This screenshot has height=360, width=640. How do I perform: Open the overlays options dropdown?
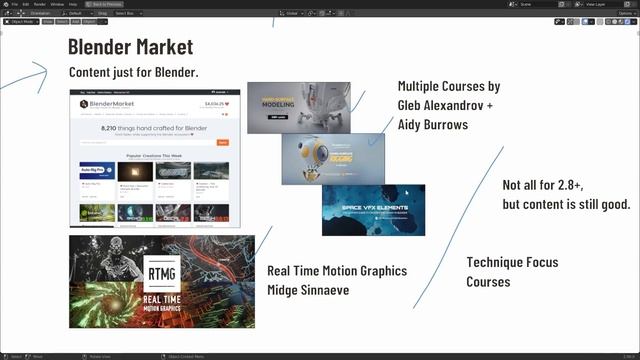(591, 22)
